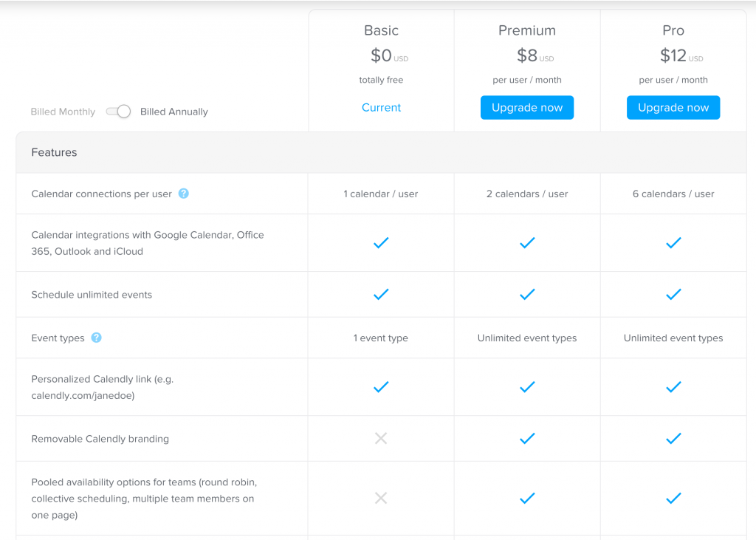
Task: Select the Basic plan heading
Action: pos(381,30)
